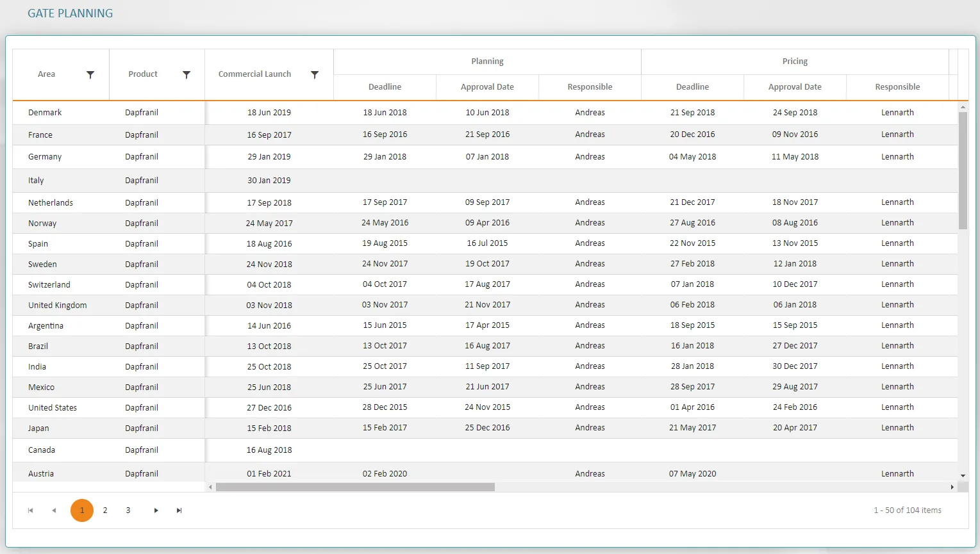Go to the previous page
Image resolution: width=980 pixels, height=554 pixels.
[54, 510]
